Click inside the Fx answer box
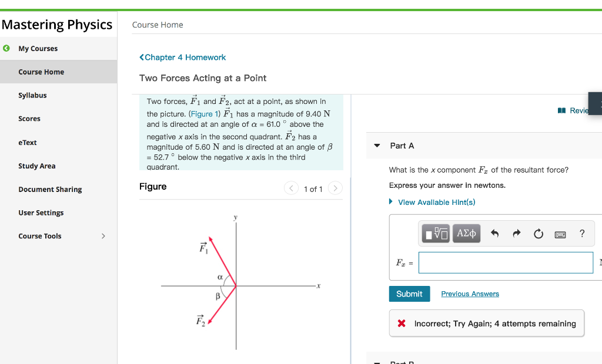This screenshot has height=364, width=602. [x=506, y=262]
